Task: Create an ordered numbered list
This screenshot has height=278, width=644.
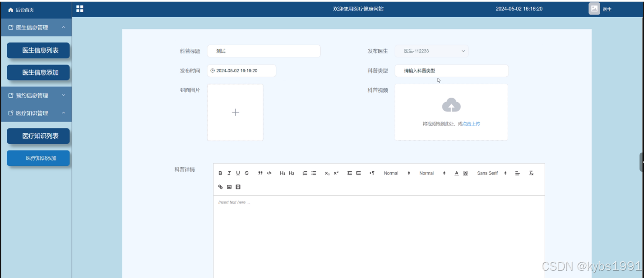Action: [305, 173]
